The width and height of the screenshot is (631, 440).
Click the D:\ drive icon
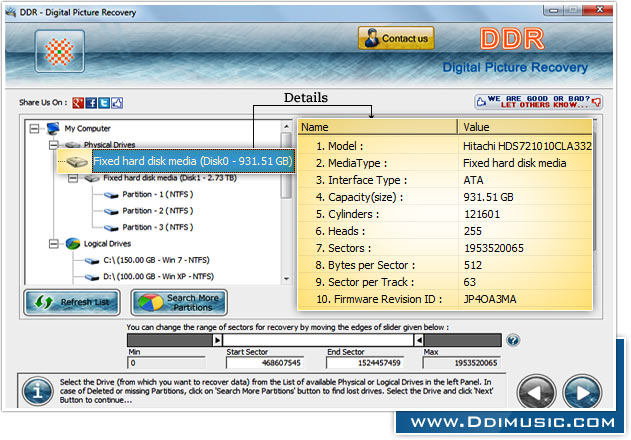[92, 277]
